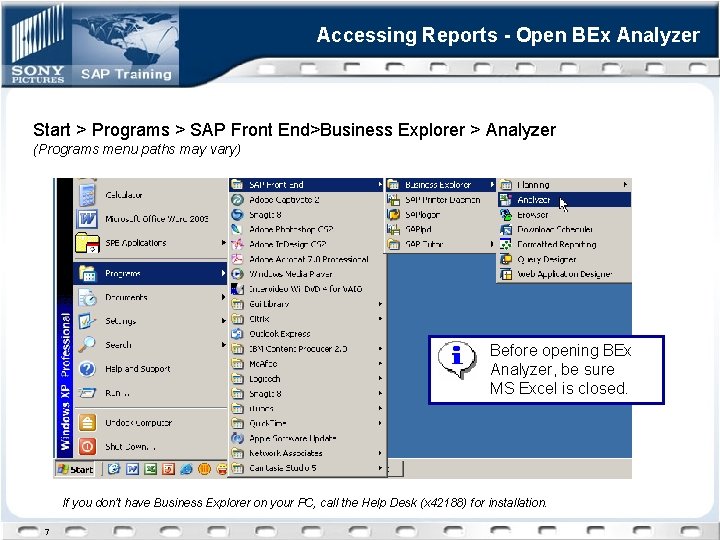Click the Settings icon in Start menu

coord(87,321)
